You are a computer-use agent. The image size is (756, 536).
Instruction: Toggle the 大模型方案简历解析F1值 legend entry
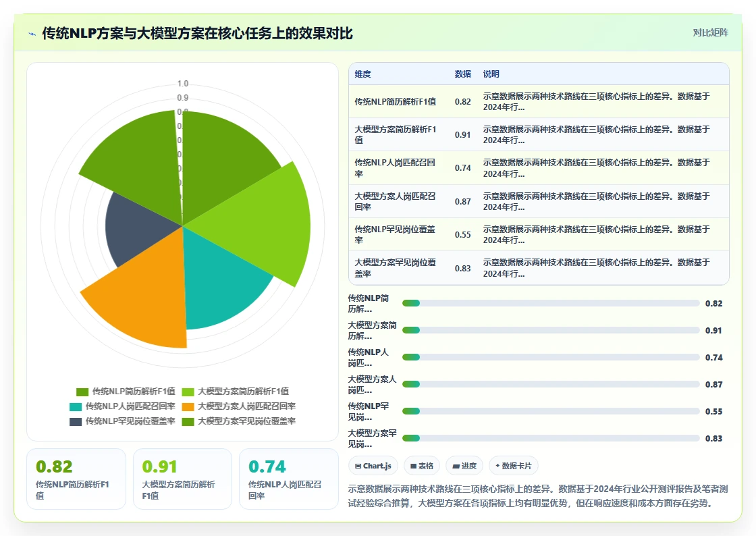click(236, 392)
